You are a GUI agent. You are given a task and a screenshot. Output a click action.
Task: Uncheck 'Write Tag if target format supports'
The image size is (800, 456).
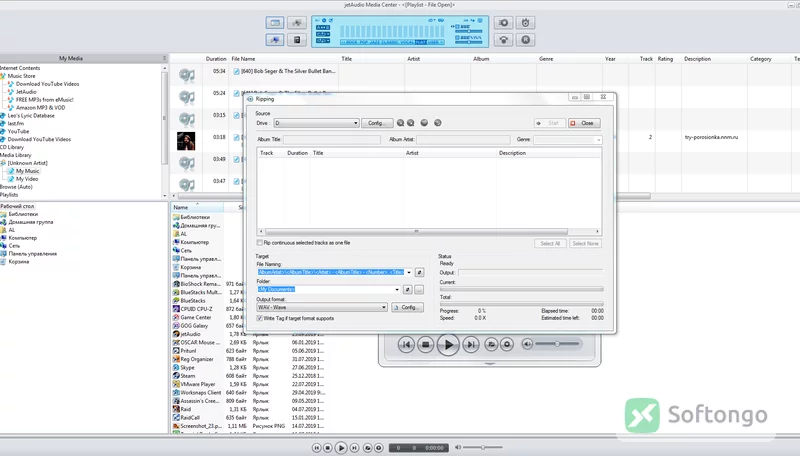tap(260, 318)
